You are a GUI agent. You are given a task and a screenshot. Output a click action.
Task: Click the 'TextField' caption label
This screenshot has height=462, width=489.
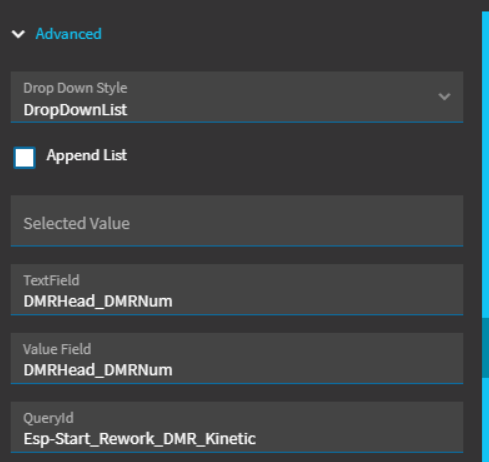coord(51,280)
